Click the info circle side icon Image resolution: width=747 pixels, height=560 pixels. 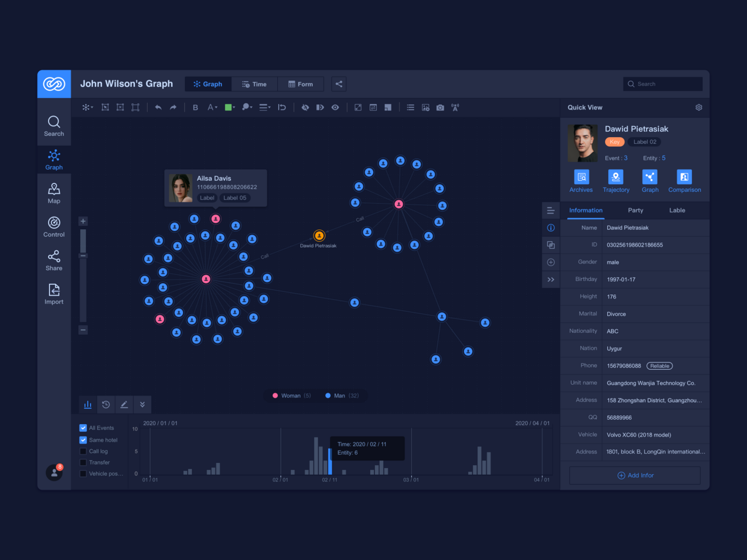tap(551, 228)
